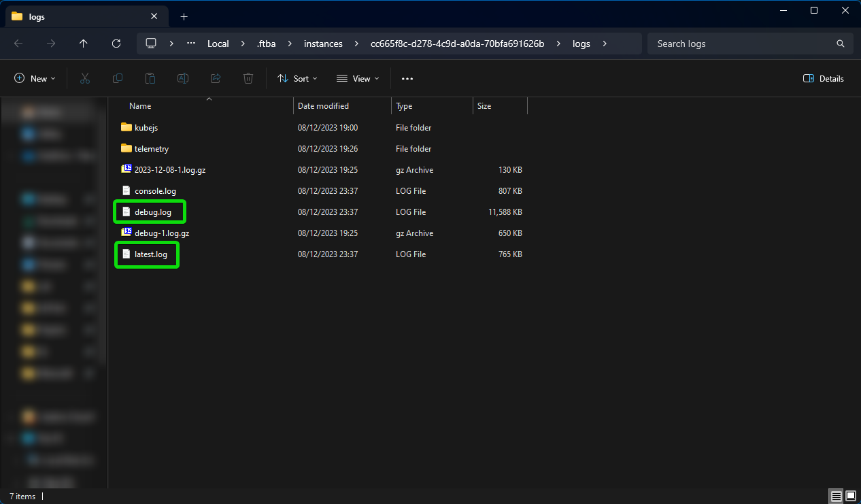The height and width of the screenshot is (504, 861).
Task: Go up one folder level
Action: (x=84, y=44)
